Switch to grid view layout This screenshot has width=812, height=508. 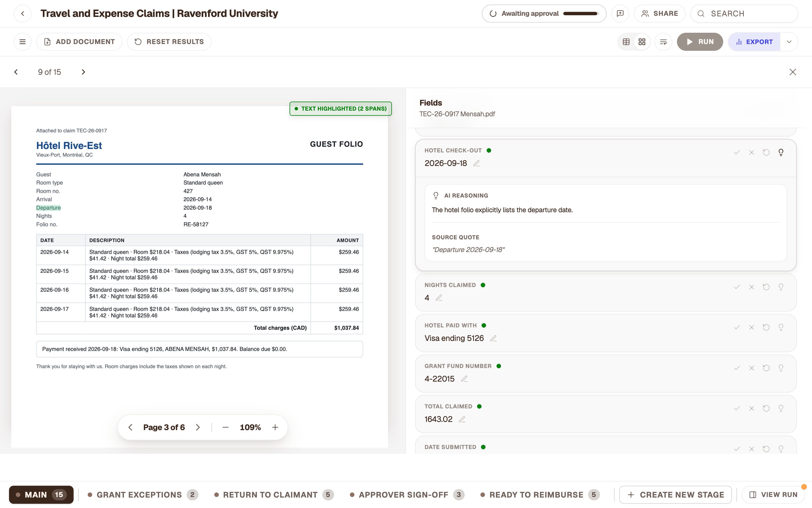pos(642,42)
